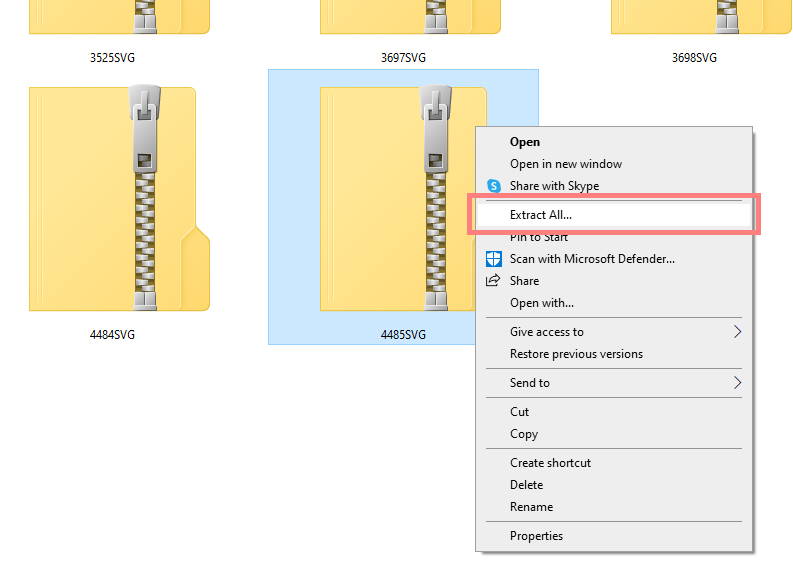The width and height of the screenshot is (793, 573).
Task: Click the 3525SVG file name label
Action: [112, 58]
